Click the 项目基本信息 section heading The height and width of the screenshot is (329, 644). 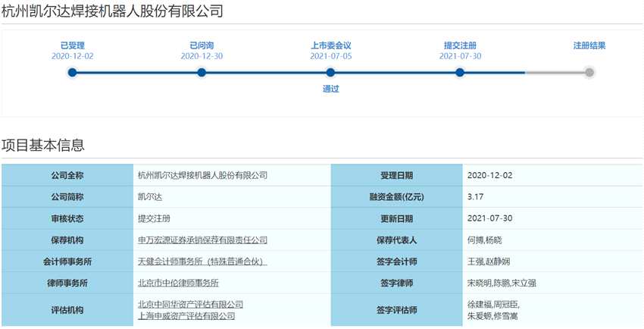pyautogui.click(x=43, y=145)
